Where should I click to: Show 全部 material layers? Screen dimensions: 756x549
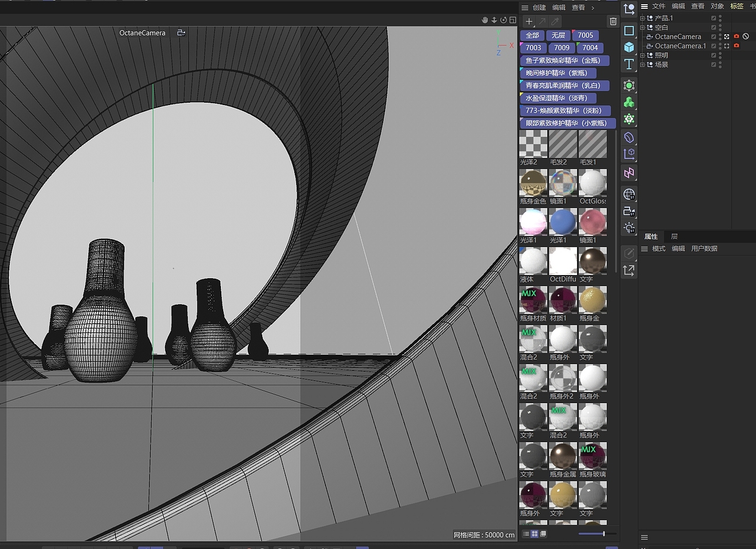532,35
